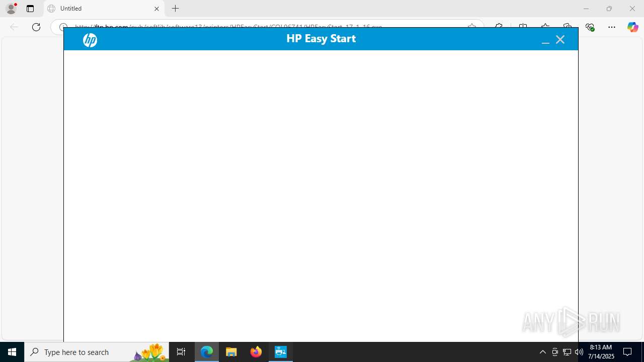The image size is (644, 362).
Task: Switch to Microsoft Edge on taskbar
Action: 207,352
